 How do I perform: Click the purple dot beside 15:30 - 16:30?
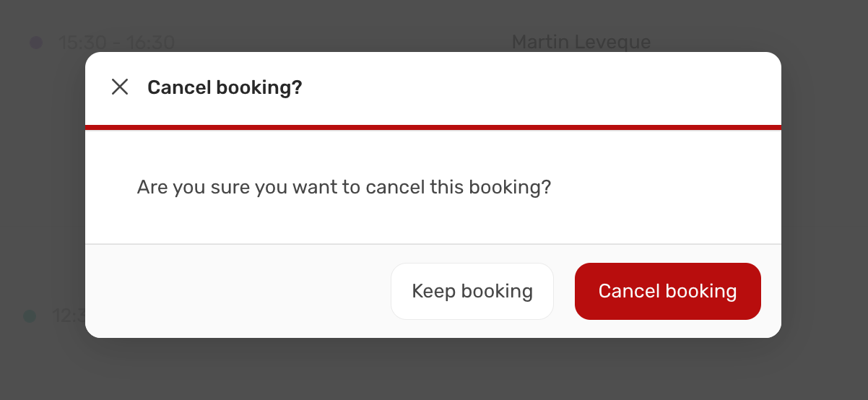pos(36,43)
